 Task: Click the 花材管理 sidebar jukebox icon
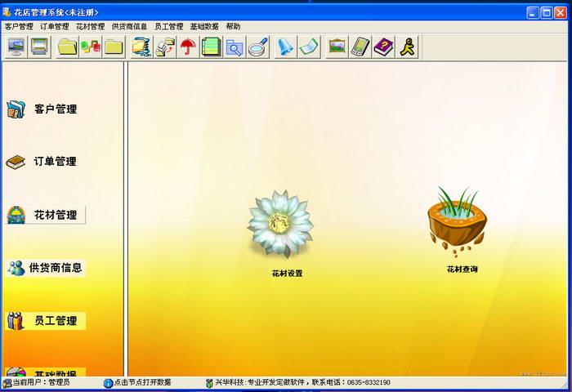[16, 215]
